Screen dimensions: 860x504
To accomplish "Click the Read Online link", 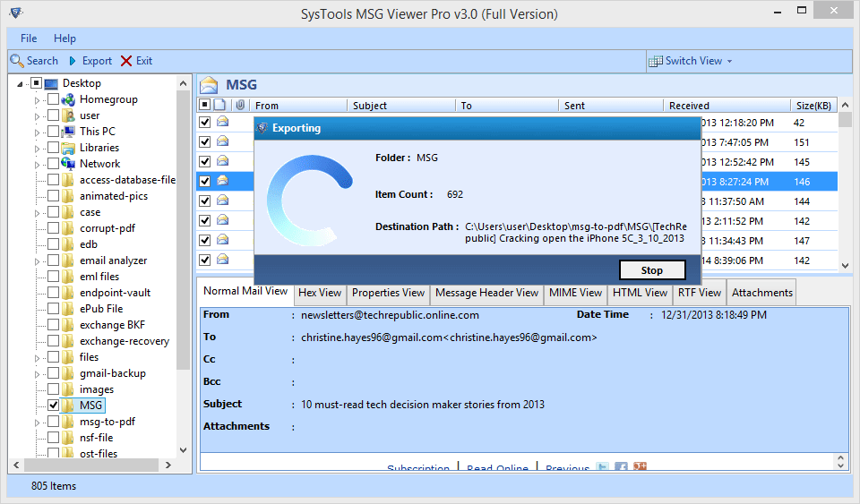I will 497,467.
